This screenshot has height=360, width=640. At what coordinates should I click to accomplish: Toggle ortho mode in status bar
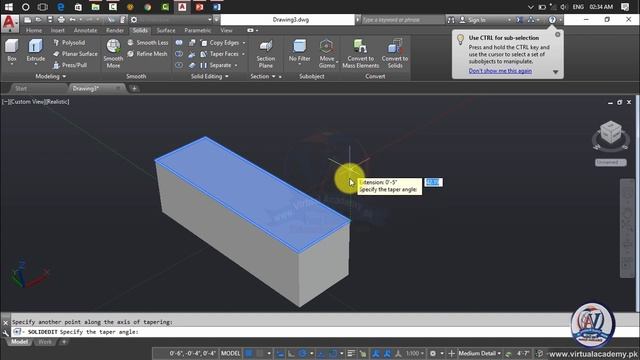point(291,353)
